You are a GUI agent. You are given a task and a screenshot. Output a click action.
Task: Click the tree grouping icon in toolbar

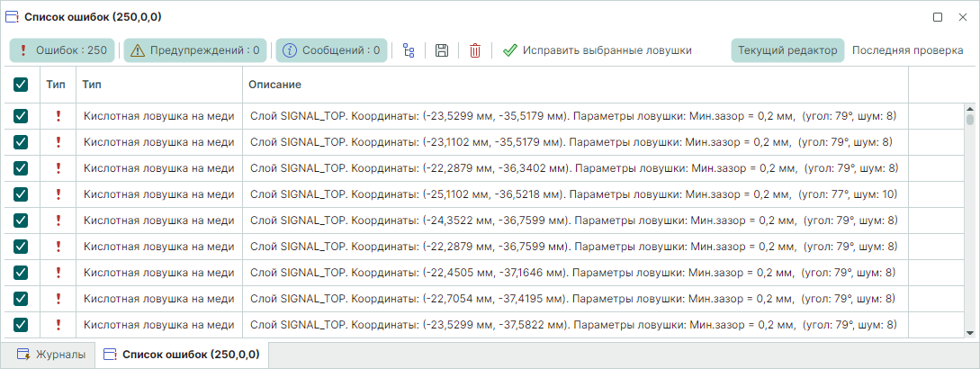409,50
